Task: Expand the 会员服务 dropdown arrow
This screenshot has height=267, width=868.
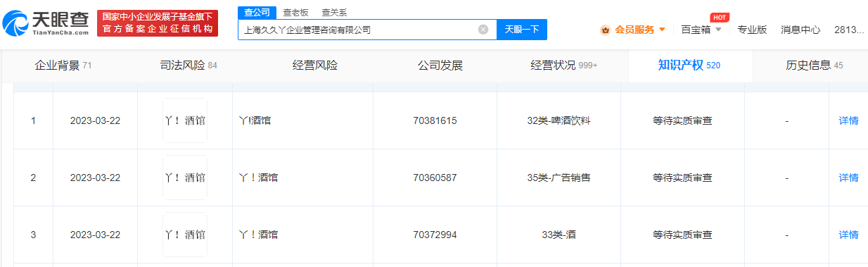Action: point(662,30)
